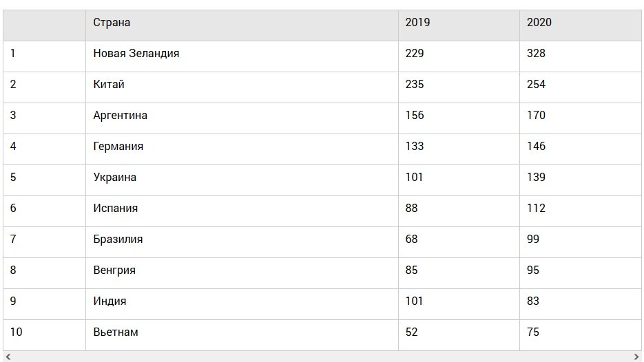Click the 2019 column header
This screenshot has height=362, width=644.
coord(417,23)
